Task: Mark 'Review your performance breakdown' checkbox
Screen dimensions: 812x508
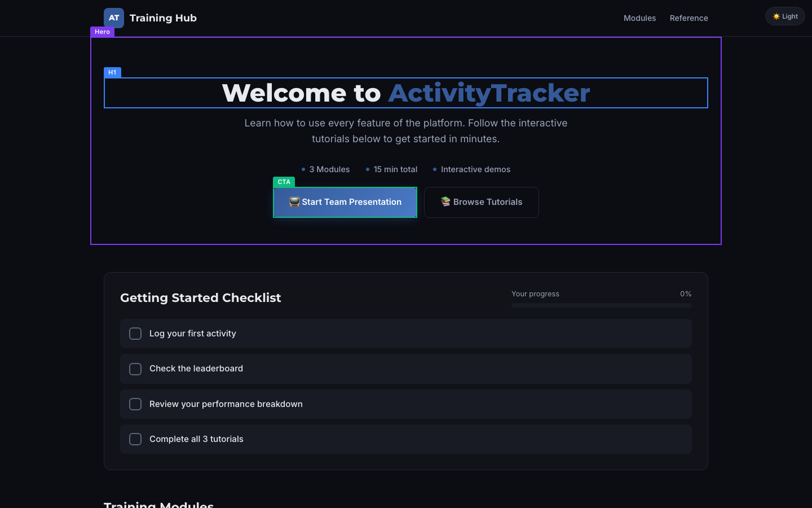Action: point(135,404)
